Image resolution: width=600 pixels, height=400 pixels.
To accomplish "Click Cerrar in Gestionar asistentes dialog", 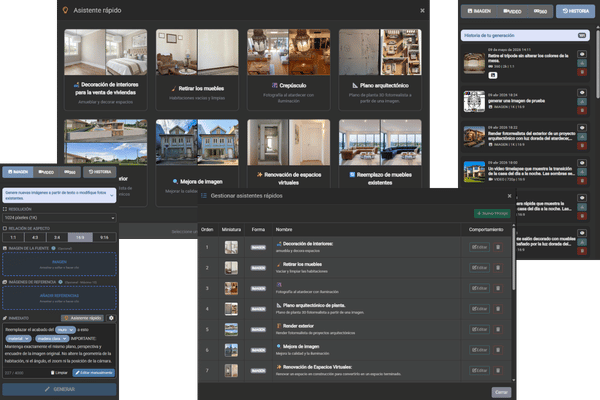I will [501, 392].
